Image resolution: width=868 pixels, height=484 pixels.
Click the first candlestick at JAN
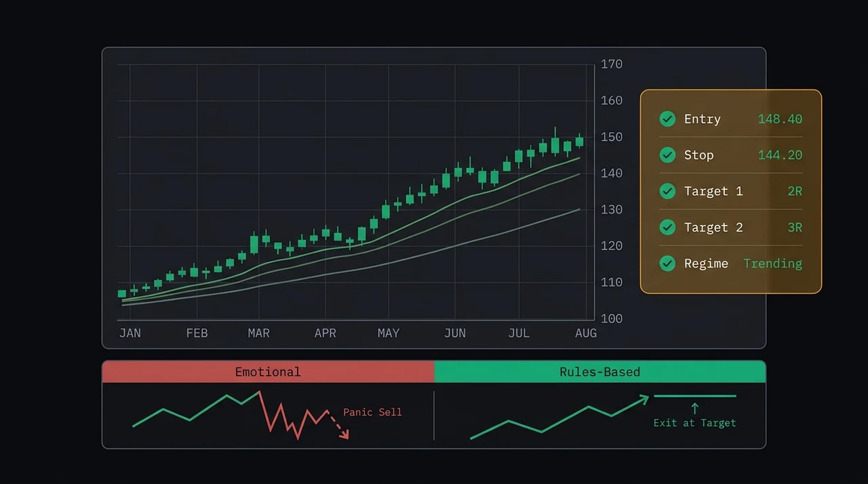pos(122,294)
